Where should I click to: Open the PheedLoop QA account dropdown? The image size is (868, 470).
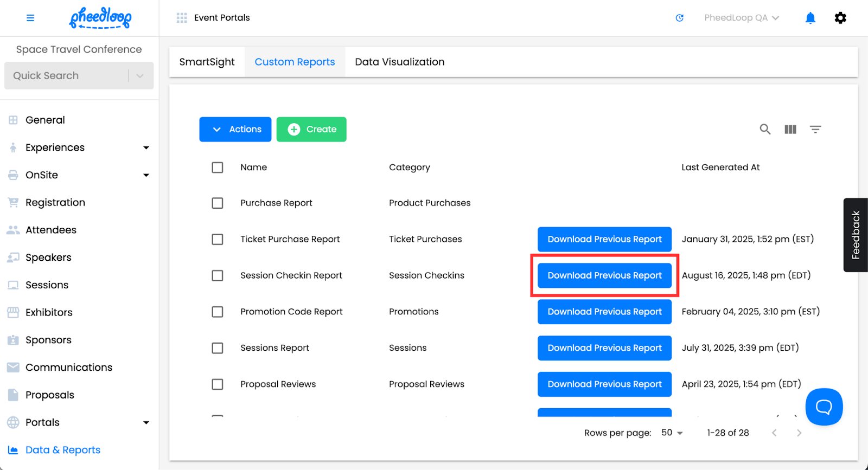[x=742, y=18]
